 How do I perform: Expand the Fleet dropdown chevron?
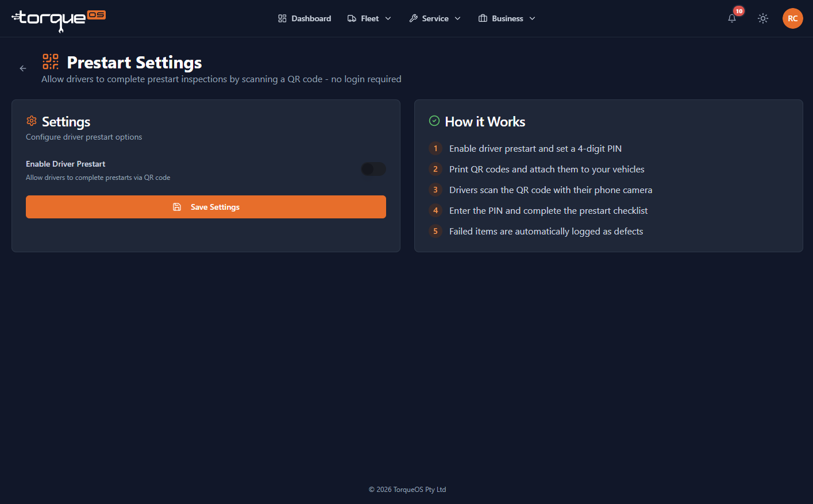pyautogui.click(x=388, y=18)
